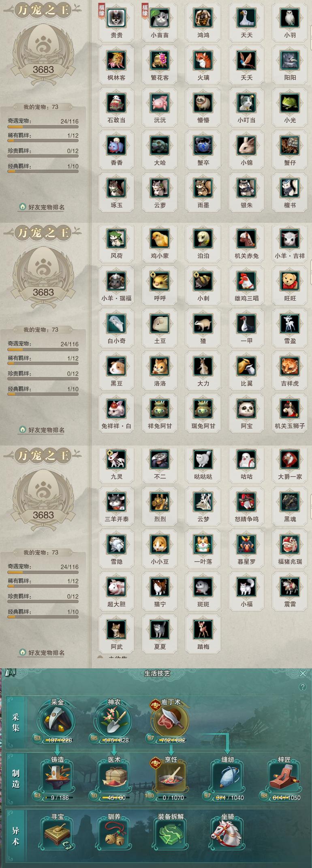Select the pet thumbnail 小苗苗
This screenshot has width=312, height=868.
click(x=160, y=18)
